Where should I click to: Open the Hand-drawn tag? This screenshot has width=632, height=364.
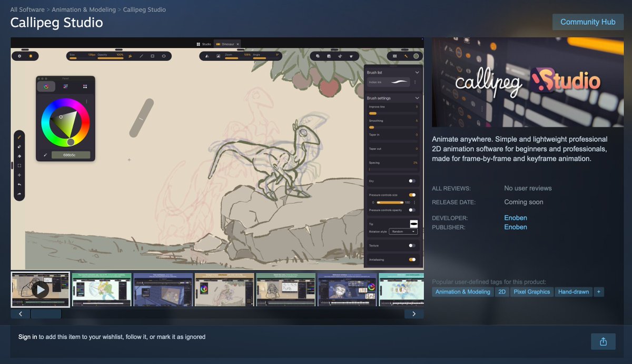point(574,292)
